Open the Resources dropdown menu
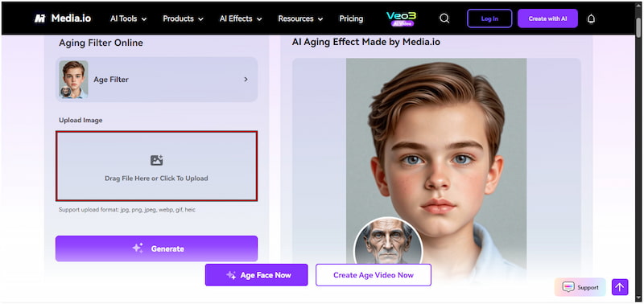Image resolution: width=644 pixels, height=304 pixels. pyautogui.click(x=300, y=18)
